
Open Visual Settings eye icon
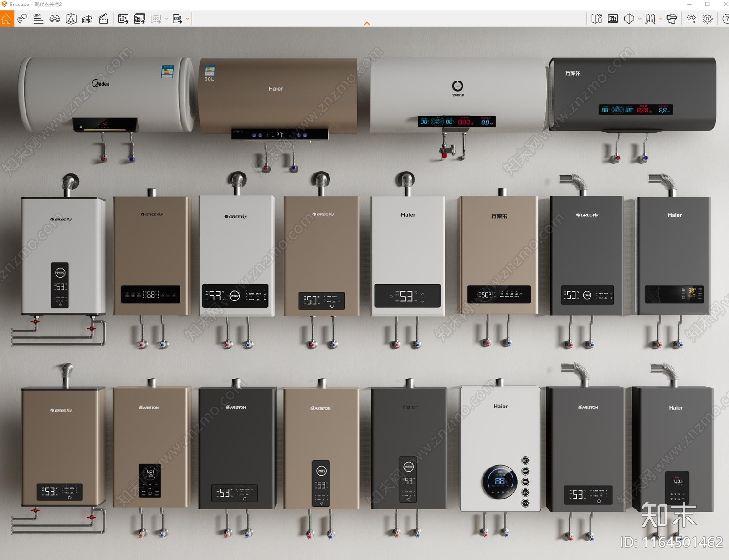(x=691, y=19)
